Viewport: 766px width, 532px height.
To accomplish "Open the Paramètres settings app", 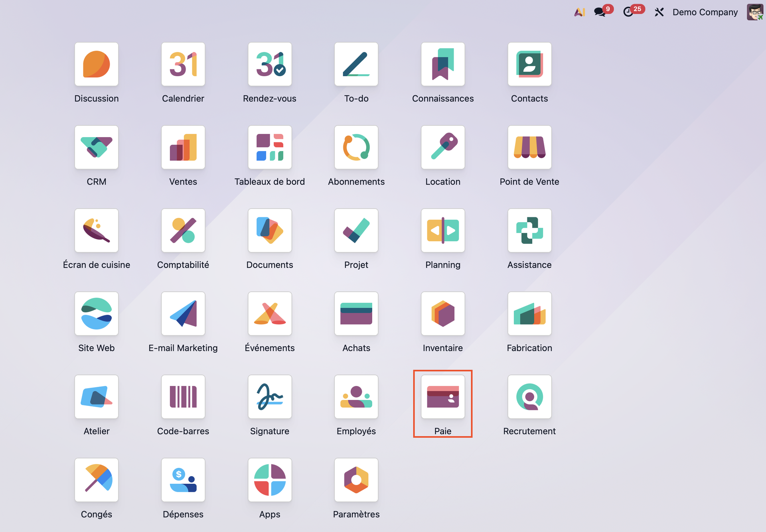I will pyautogui.click(x=356, y=480).
